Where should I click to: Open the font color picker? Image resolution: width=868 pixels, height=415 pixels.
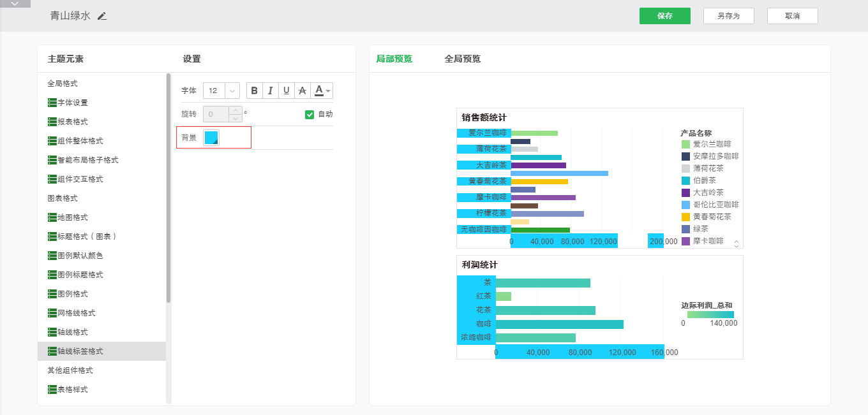click(322, 91)
